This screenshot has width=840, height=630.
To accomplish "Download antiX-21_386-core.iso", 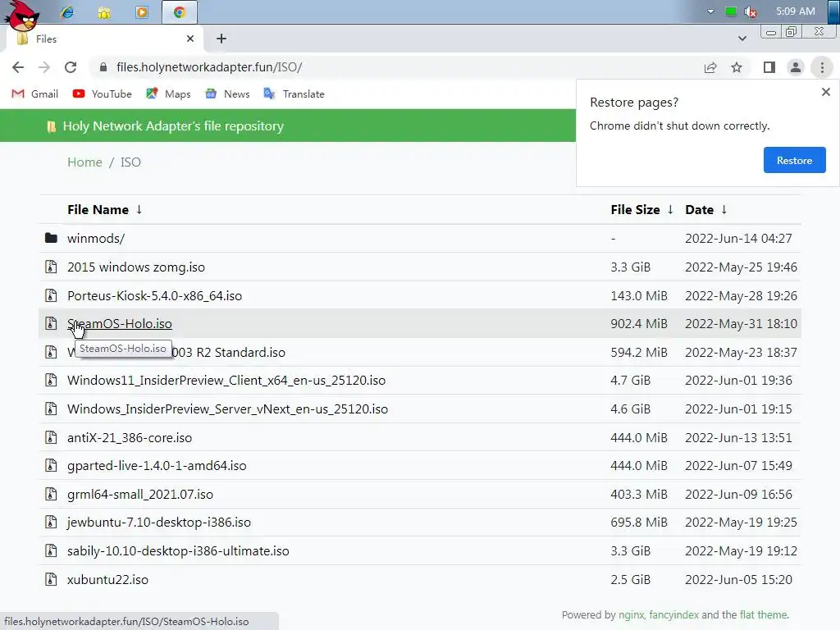I will [130, 438].
